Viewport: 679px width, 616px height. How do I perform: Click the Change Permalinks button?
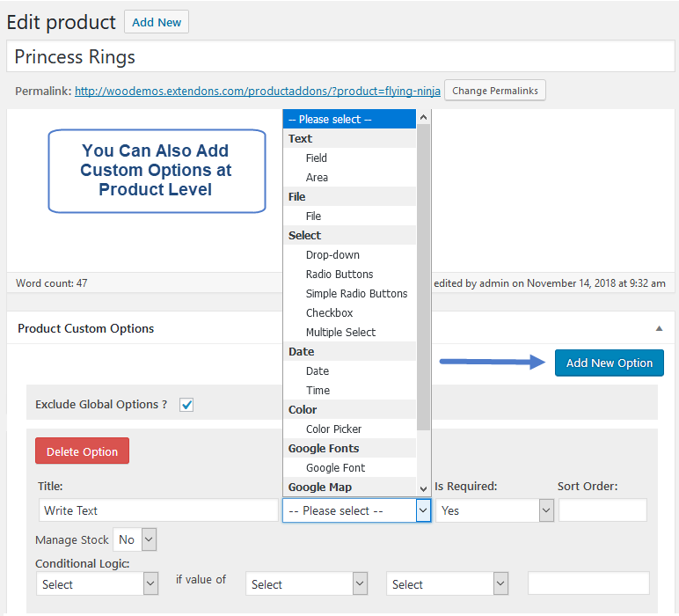tap(495, 91)
